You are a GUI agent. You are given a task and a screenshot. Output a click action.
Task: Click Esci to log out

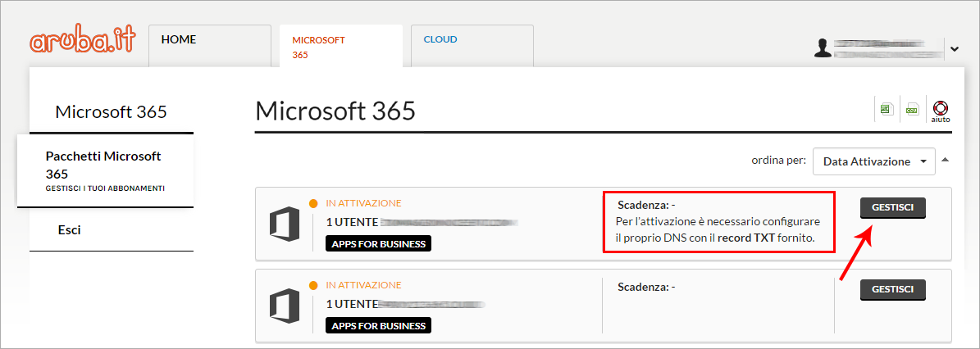coord(70,230)
